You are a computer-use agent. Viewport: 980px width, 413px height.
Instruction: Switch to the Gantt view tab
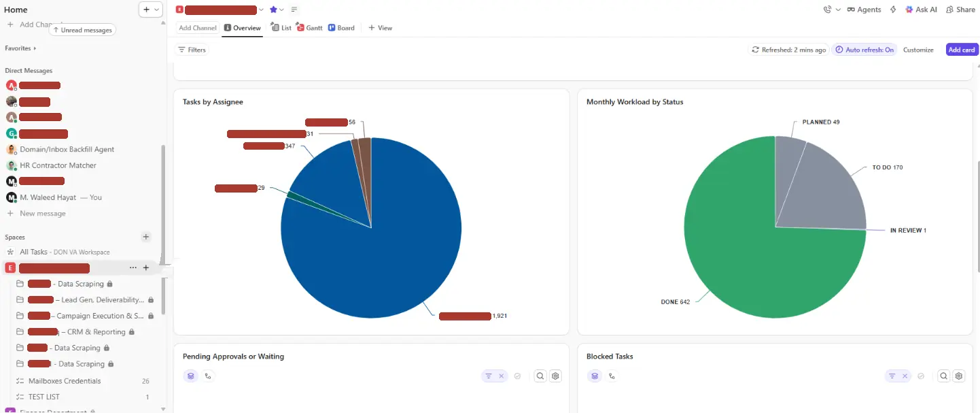point(309,28)
